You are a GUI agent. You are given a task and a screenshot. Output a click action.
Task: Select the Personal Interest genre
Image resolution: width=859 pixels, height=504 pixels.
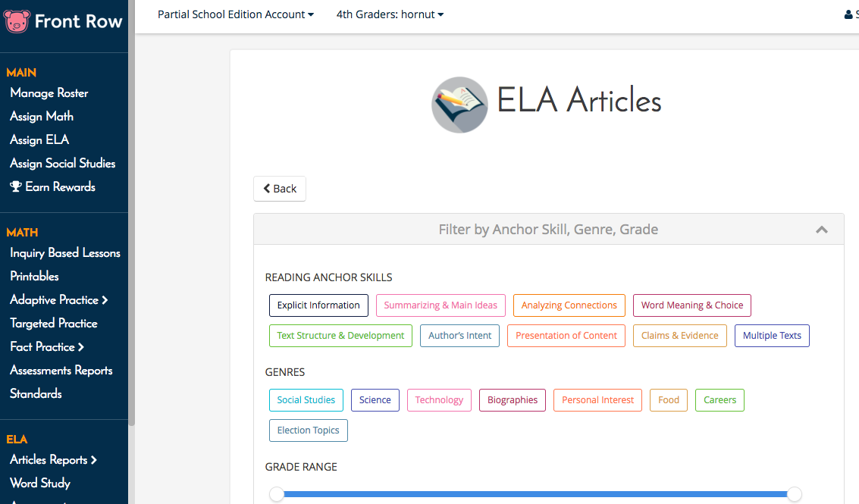click(597, 400)
